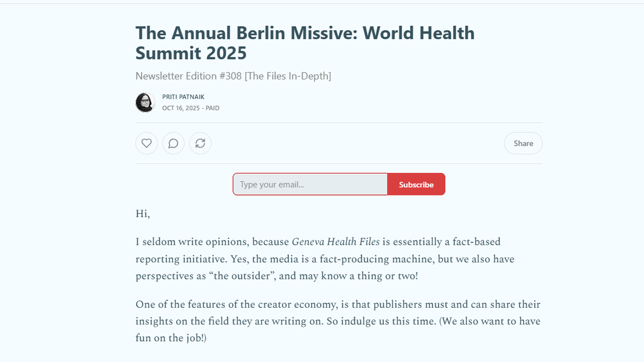644x362 pixels.
Task: Click the bracketed '[The Files In-Depth]' text
Action: (288, 76)
